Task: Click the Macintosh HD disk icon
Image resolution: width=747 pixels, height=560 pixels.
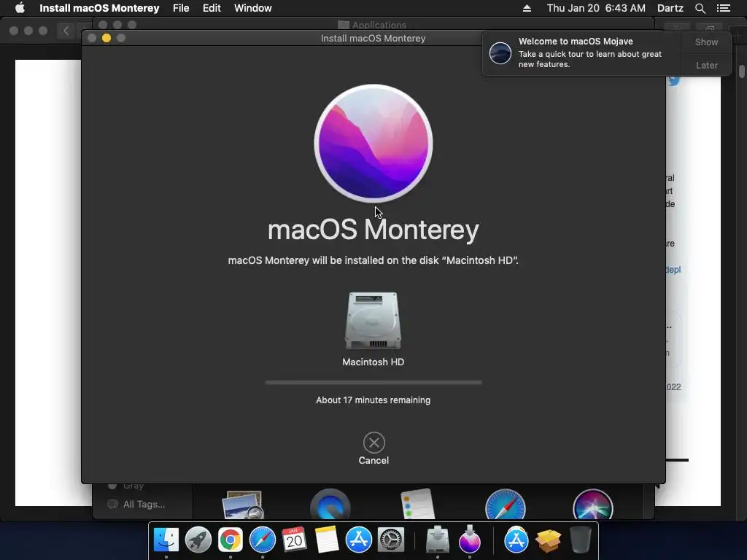Action: [x=373, y=321]
